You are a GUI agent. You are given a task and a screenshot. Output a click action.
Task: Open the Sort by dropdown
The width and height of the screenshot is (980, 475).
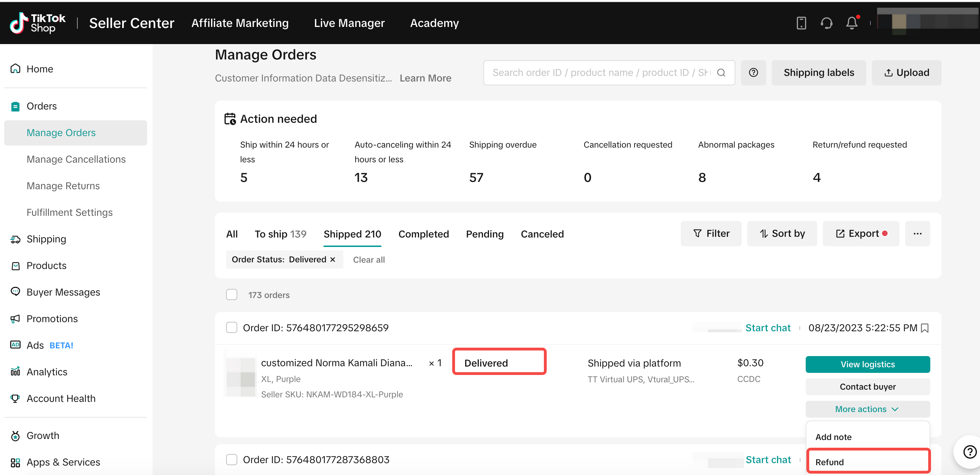pyautogui.click(x=782, y=234)
